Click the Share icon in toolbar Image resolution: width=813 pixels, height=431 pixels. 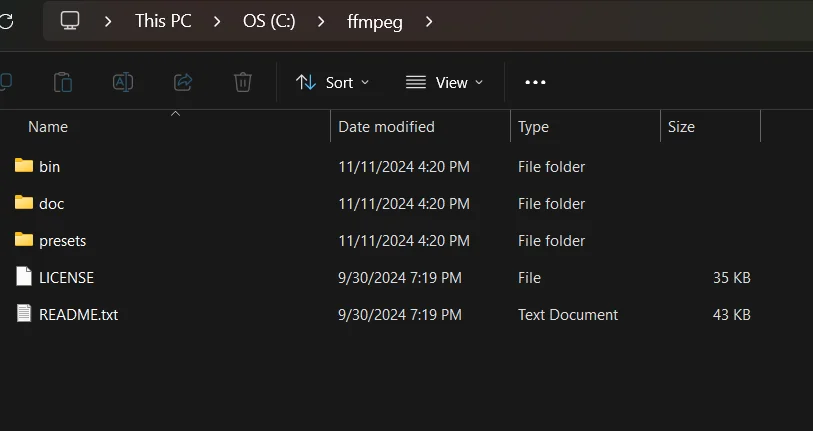click(183, 82)
